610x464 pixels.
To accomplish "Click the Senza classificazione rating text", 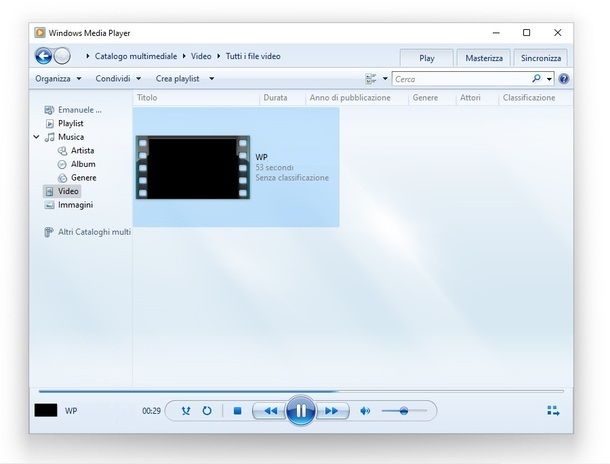I will tap(292, 178).
